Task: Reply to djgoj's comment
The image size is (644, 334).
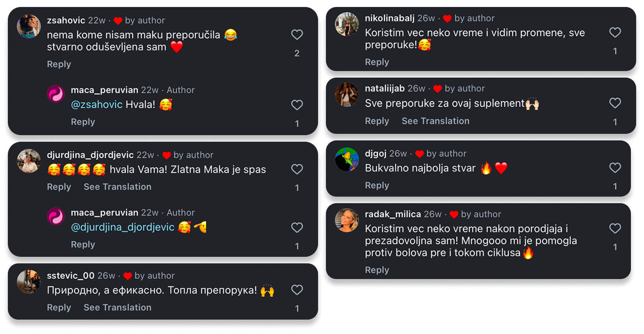Action: pyautogui.click(x=377, y=185)
